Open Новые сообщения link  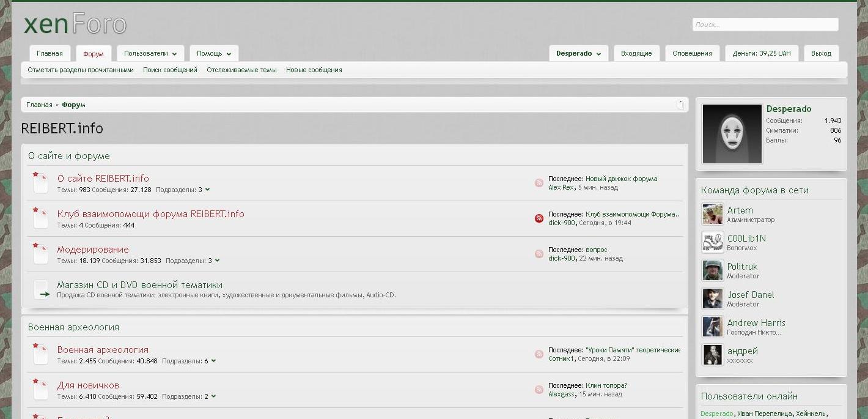314,70
